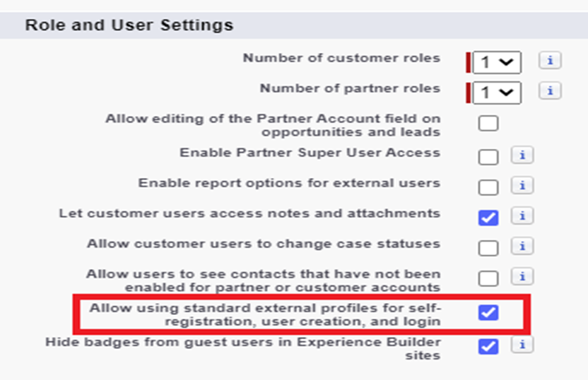View info for changing case statuses setting

[x=522, y=246]
